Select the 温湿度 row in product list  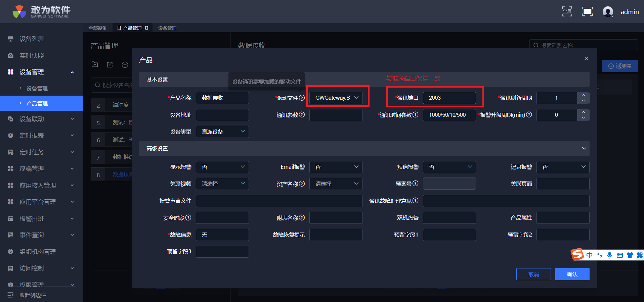[111, 105]
